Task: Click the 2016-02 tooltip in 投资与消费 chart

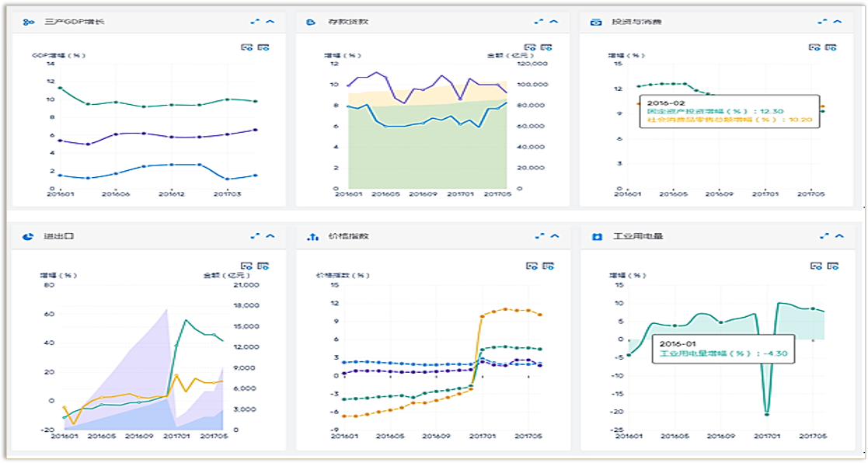Action: coord(730,111)
